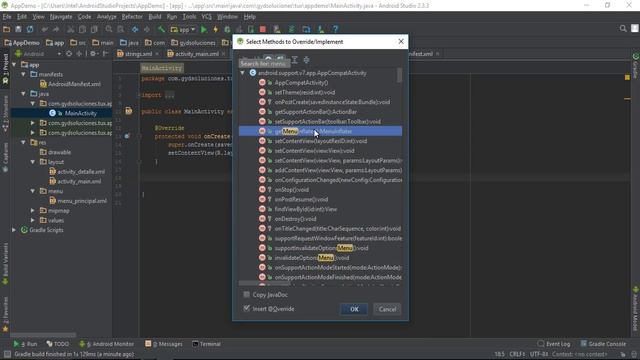
Task: Click the Undo arrow in toolbar
Action: [44, 29]
